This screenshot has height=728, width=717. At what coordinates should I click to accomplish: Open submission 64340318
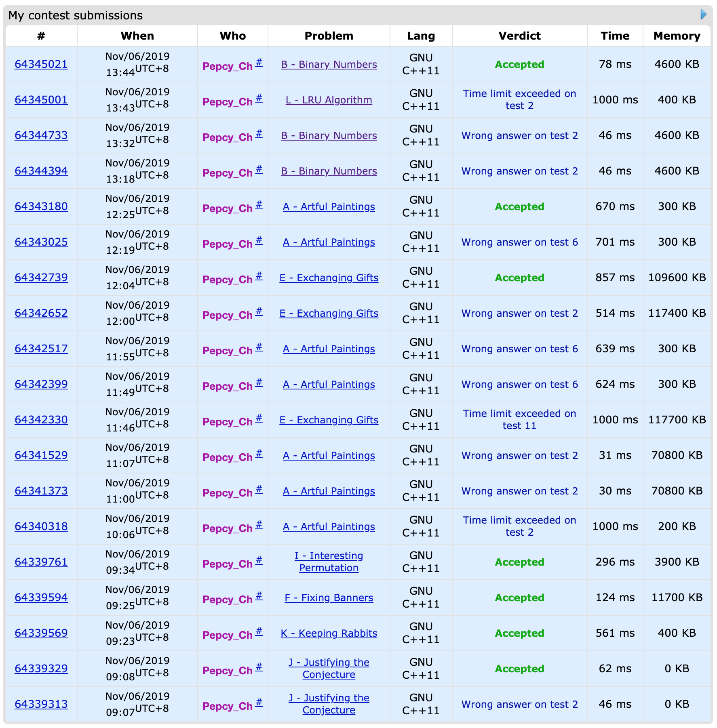pos(41,527)
